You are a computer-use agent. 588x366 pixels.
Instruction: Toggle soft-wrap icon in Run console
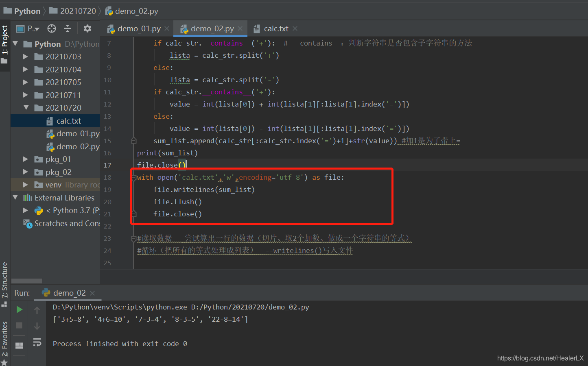pos(37,342)
